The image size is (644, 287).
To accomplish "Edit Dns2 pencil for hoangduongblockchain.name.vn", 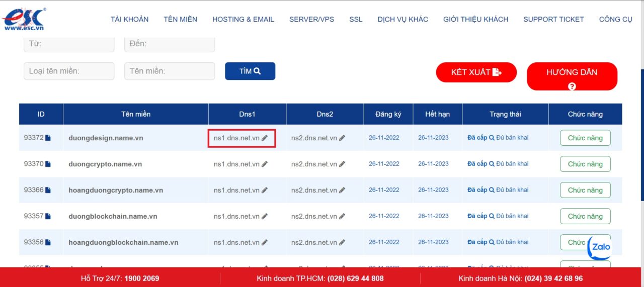I will [342, 243].
